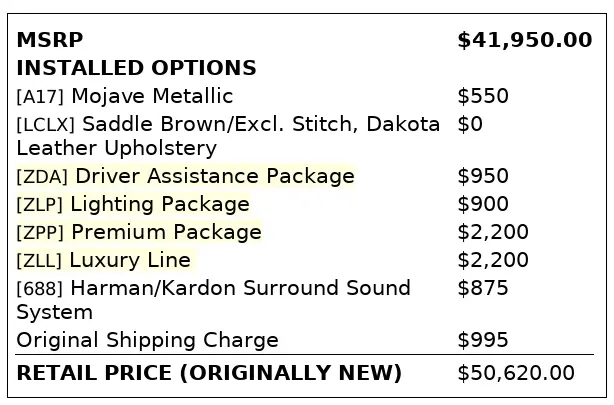This screenshot has width=614, height=405.
Task: Click the MSRP label
Action: point(50,40)
